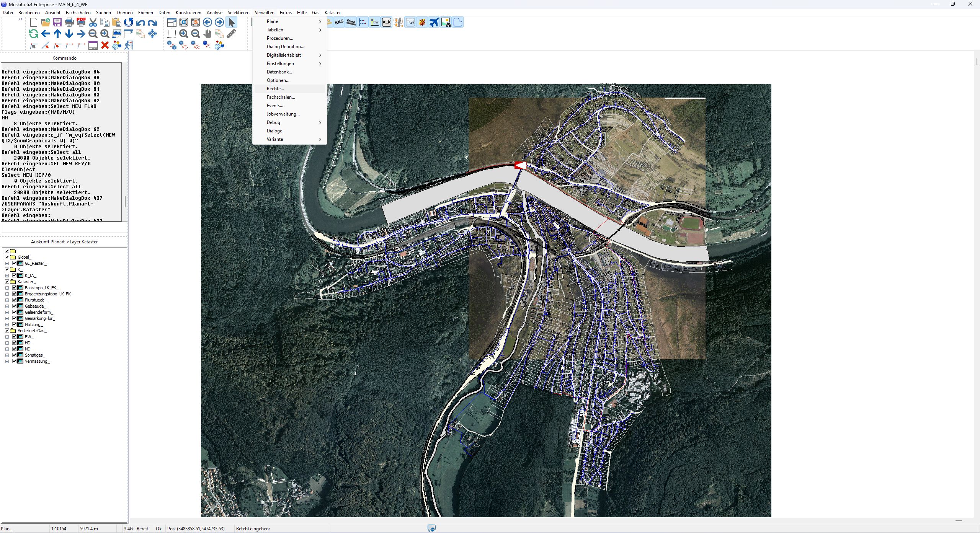Open the Kataster menu
The width and height of the screenshot is (980, 533).
(x=332, y=13)
